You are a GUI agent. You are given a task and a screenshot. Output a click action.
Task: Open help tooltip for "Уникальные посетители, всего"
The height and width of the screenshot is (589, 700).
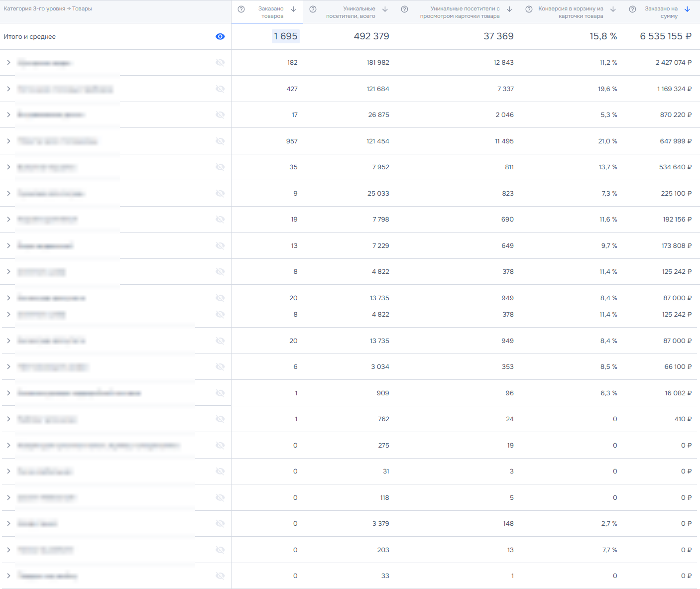[313, 9]
